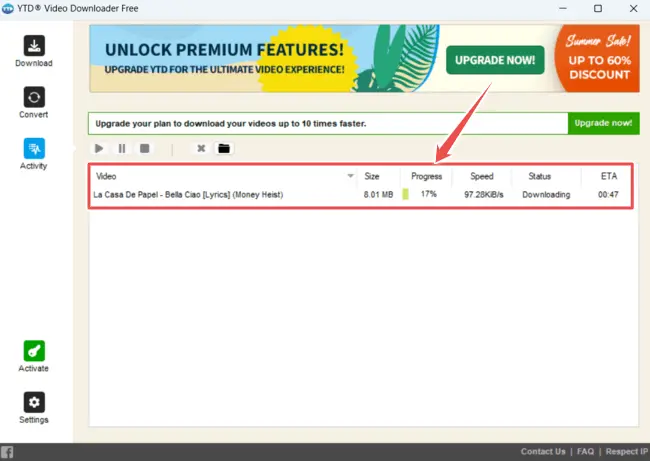Switch to the Activity section

pyautogui.click(x=34, y=154)
